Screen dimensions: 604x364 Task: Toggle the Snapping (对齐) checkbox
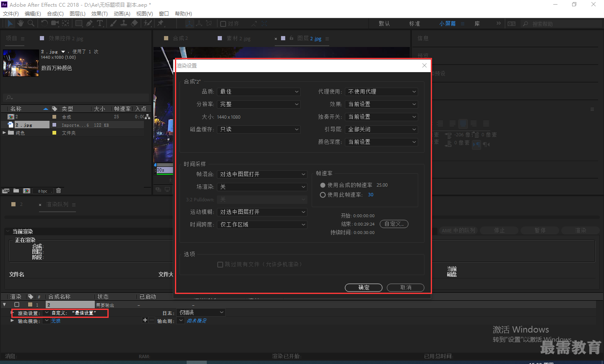223,24
